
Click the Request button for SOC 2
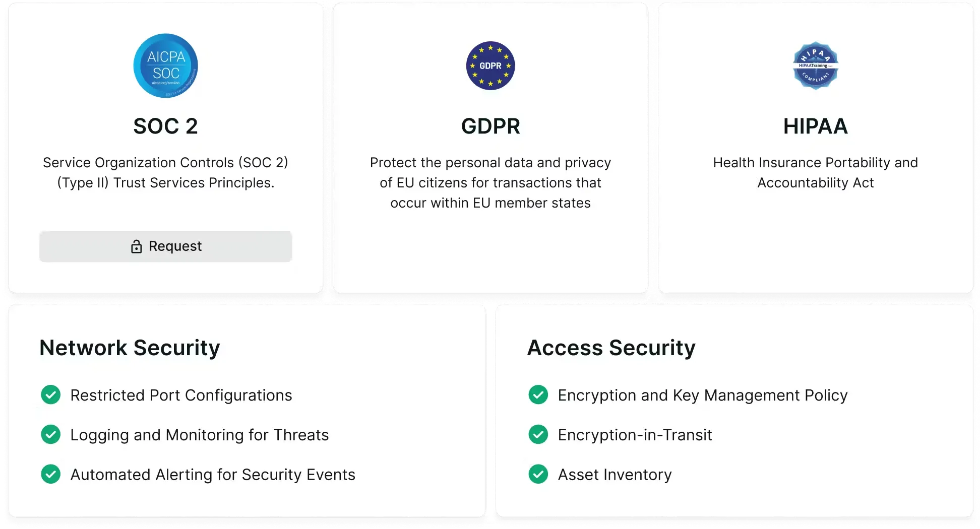165,246
